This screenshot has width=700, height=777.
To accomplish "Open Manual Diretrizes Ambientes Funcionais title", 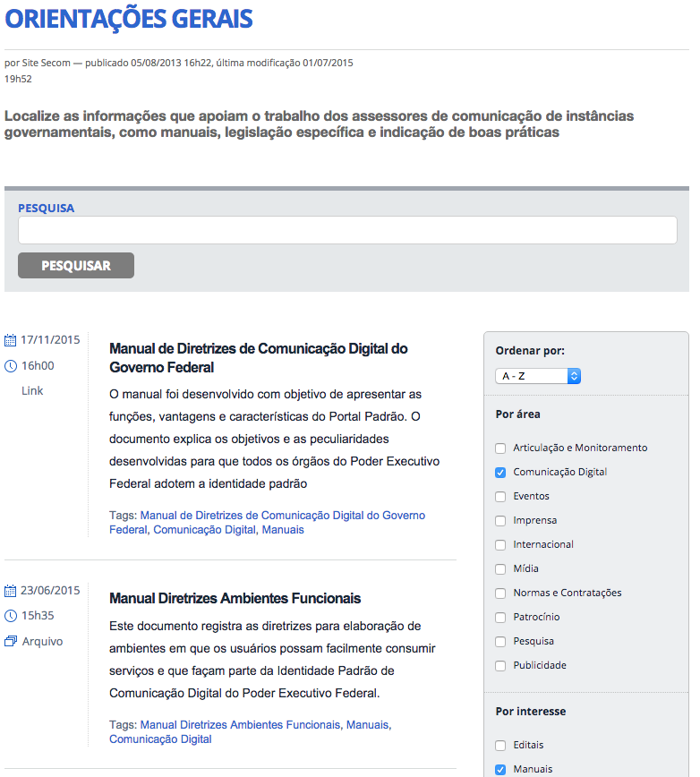I will pyautogui.click(x=235, y=599).
